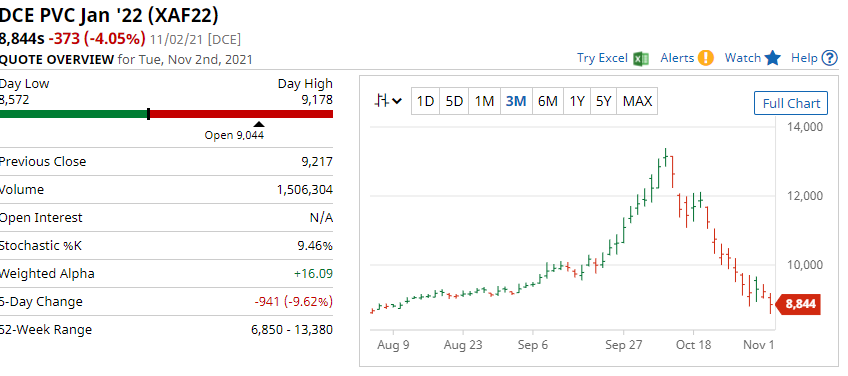Image resolution: width=848 pixels, height=376 pixels.
Task: Click the Aug 9 date axis label
Action: point(393,345)
